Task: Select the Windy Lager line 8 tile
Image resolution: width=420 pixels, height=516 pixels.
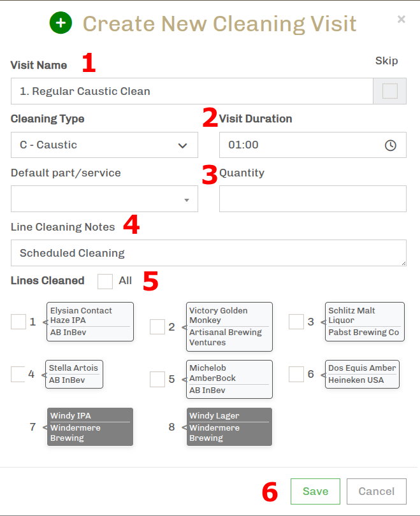Action: 229,427
